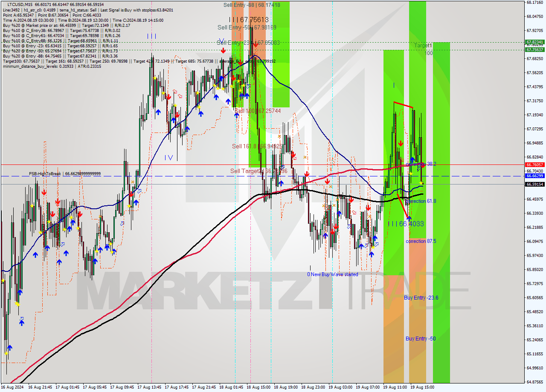Click the 64.99610 price scale value
This screenshot has height=392, width=546.
pos(534,368)
